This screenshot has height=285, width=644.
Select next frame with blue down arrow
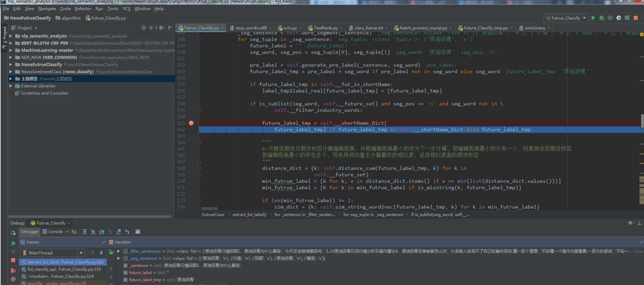coord(101,253)
